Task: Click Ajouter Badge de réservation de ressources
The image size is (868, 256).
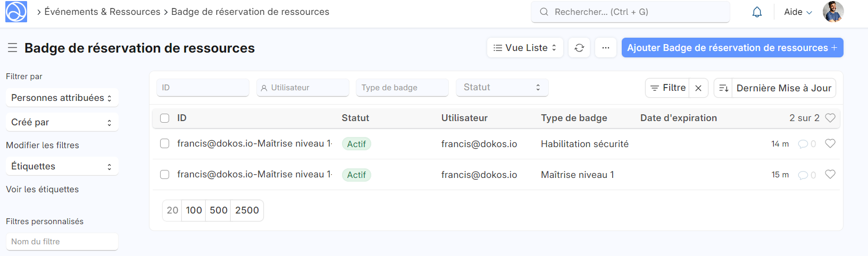Action: pos(732,48)
